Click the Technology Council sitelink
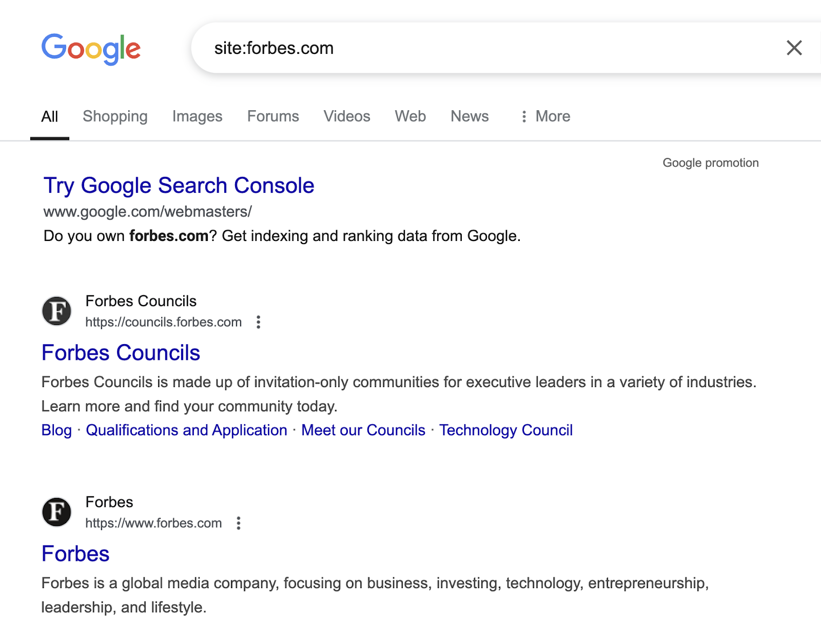 click(506, 430)
